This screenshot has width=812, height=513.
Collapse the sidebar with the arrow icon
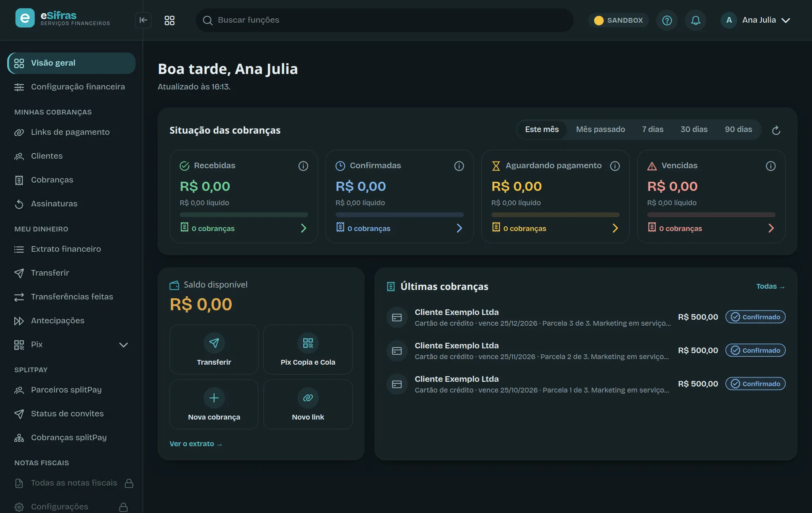(143, 20)
